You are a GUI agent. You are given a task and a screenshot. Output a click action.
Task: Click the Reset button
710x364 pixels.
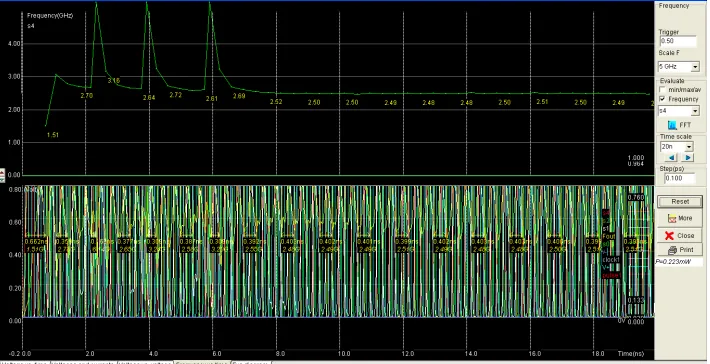coord(680,201)
